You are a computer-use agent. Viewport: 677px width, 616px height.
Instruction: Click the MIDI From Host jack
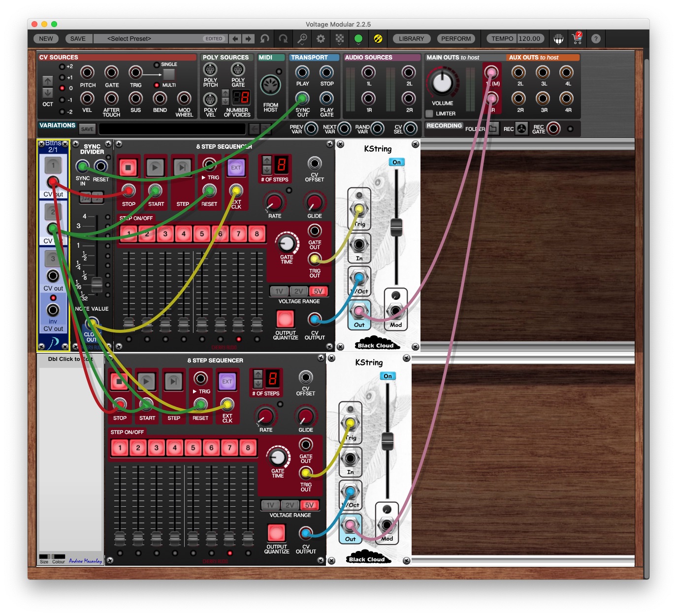(x=270, y=86)
